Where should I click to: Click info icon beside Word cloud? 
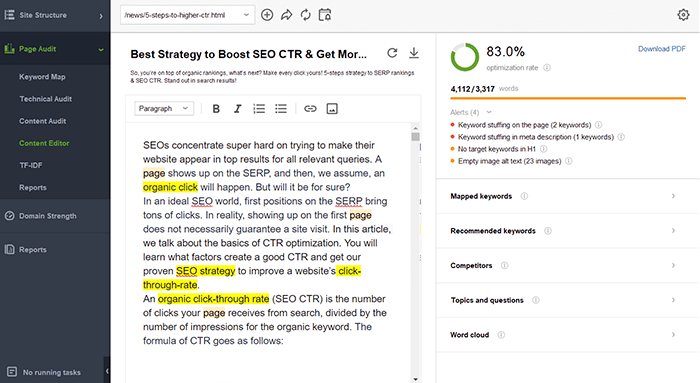click(x=501, y=335)
